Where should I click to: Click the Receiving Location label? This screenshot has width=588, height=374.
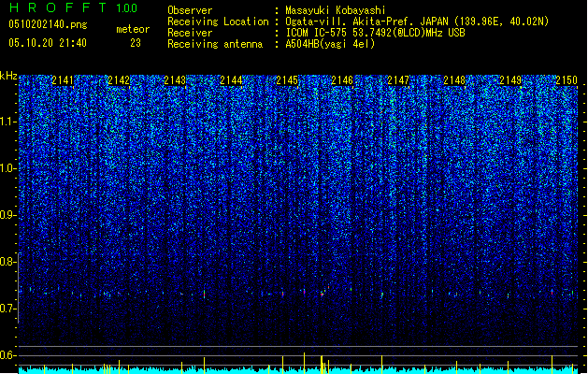[x=218, y=22]
